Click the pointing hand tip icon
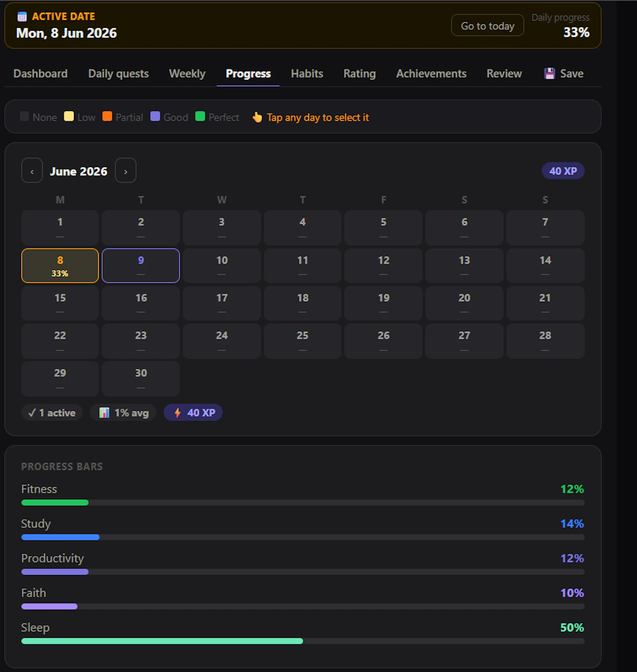The image size is (637, 672). click(257, 117)
